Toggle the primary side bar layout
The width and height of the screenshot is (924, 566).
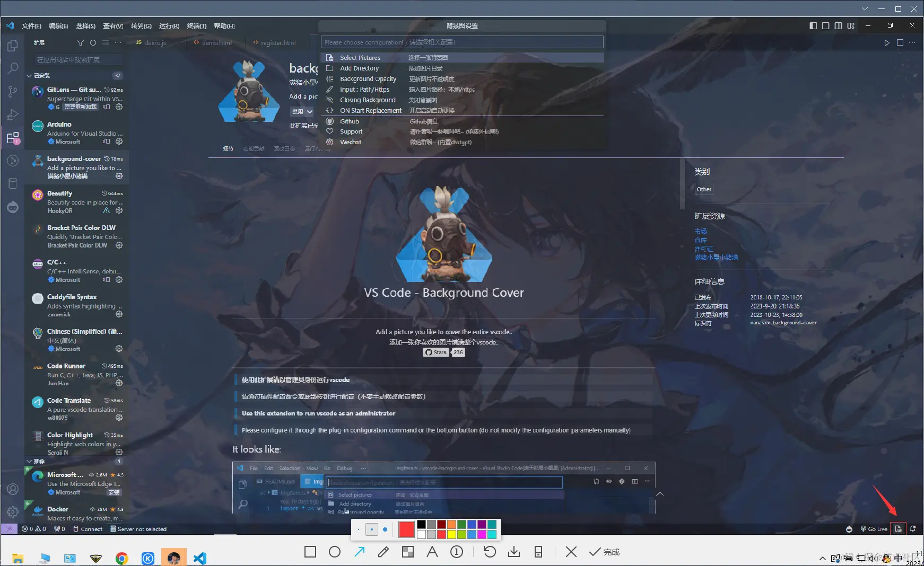click(813, 25)
